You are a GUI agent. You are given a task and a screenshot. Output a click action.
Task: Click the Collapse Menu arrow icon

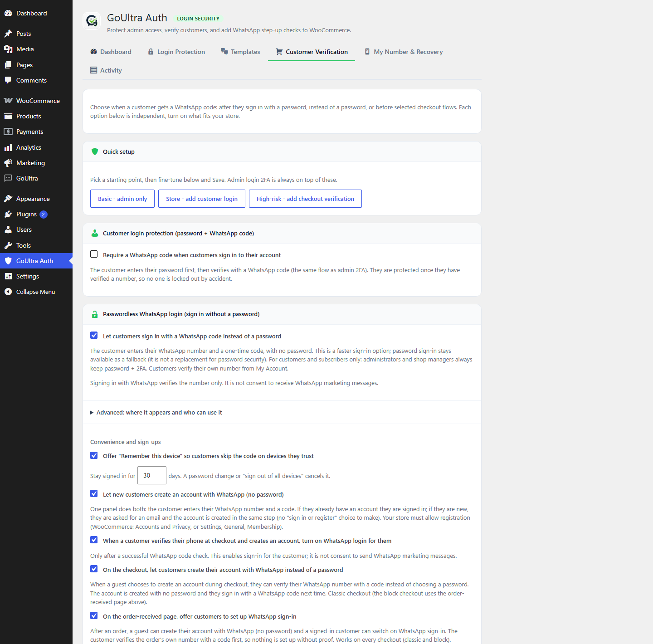point(8,292)
